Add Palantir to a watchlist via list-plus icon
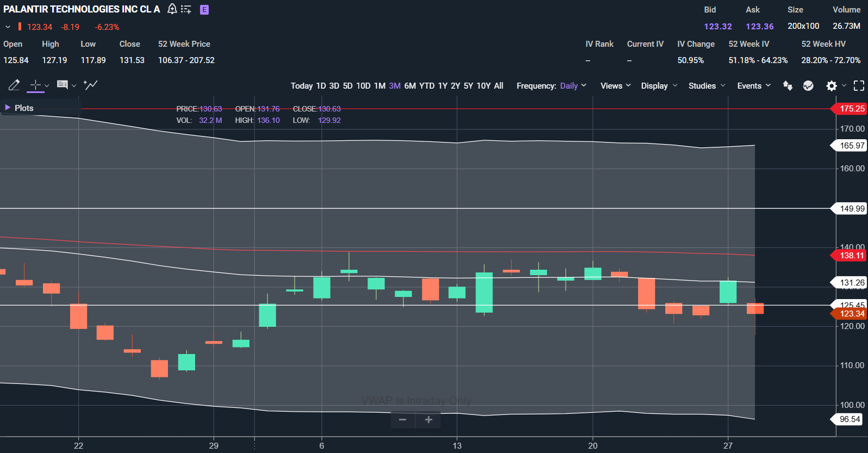This screenshot has width=868, height=453. pyautogui.click(x=186, y=9)
